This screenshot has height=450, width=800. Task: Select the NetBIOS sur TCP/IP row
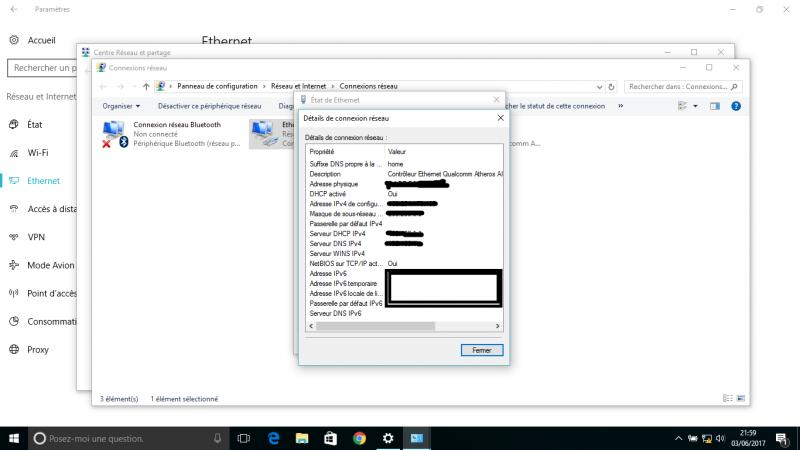tap(404, 263)
